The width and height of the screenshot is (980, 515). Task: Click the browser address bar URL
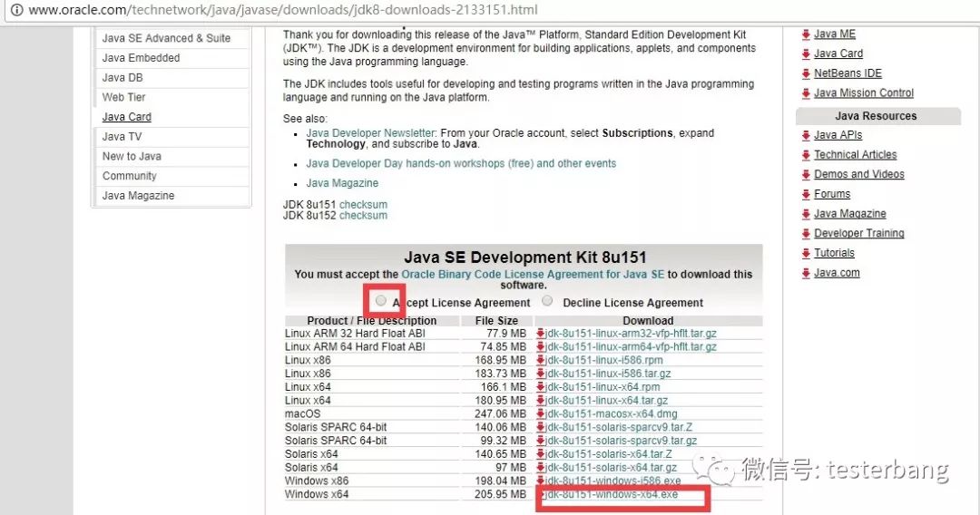point(283,10)
